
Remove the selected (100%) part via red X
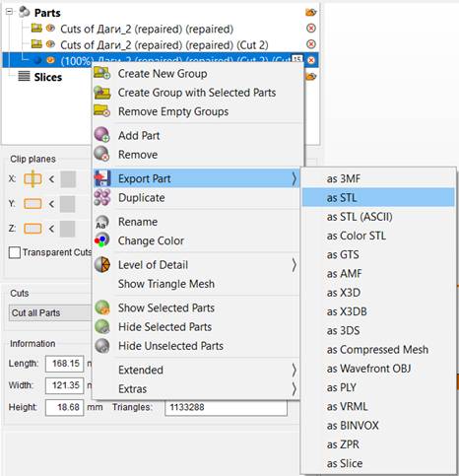pos(311,60)
